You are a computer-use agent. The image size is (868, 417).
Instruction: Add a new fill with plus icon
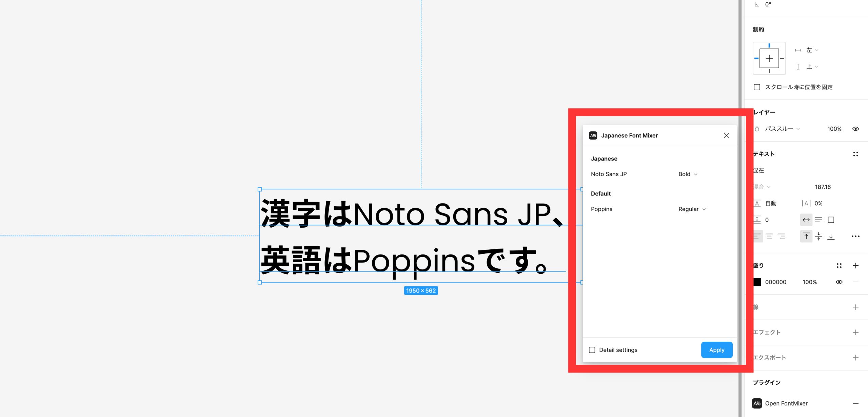855,266
